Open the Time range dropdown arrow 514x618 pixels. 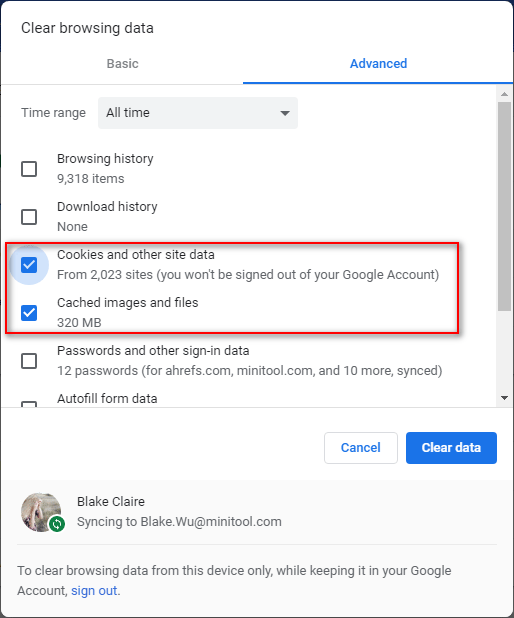[285, 113]
